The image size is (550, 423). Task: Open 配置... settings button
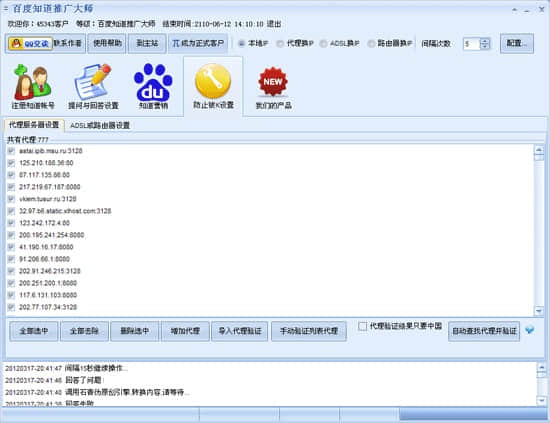tap(517, 43)
